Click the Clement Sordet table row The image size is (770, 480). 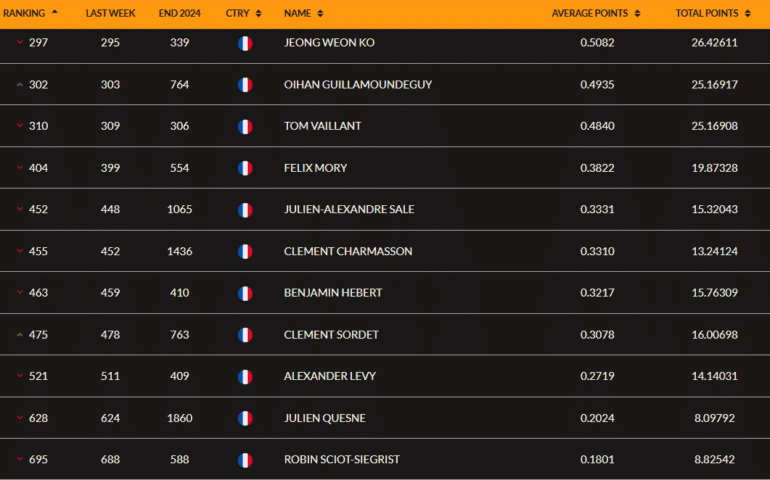(385, 335)
